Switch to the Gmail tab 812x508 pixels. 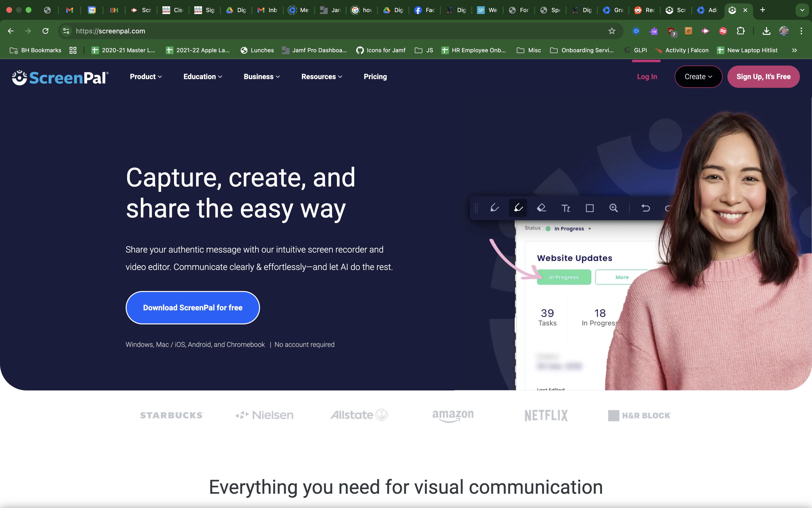(69, 10)
